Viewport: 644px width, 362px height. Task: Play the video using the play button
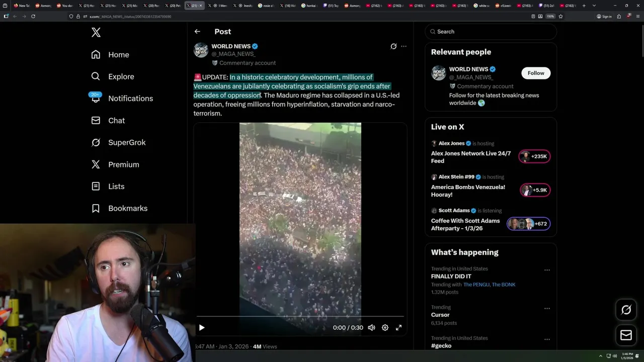[202, 328]
